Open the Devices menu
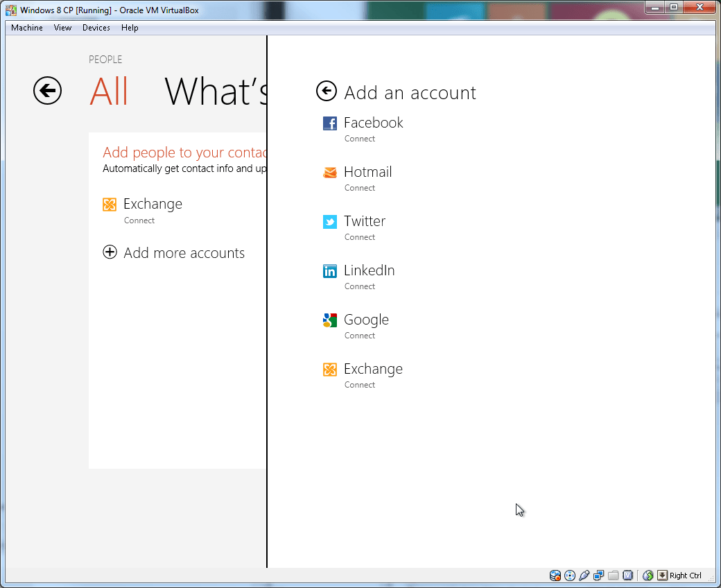The height and width of the screenshot is (588, 721). click(96, 28)
